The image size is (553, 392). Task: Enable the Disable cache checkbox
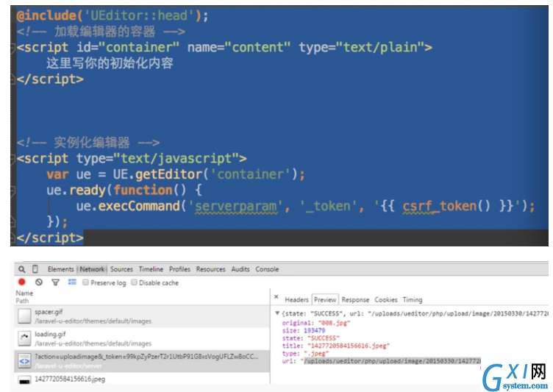134,282
